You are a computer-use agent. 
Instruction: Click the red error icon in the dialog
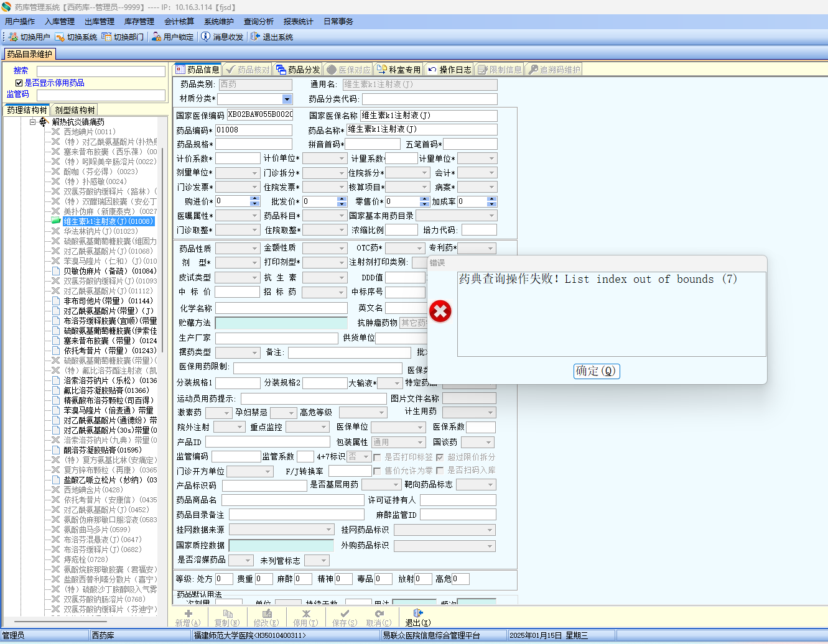[x=440, y=311]
